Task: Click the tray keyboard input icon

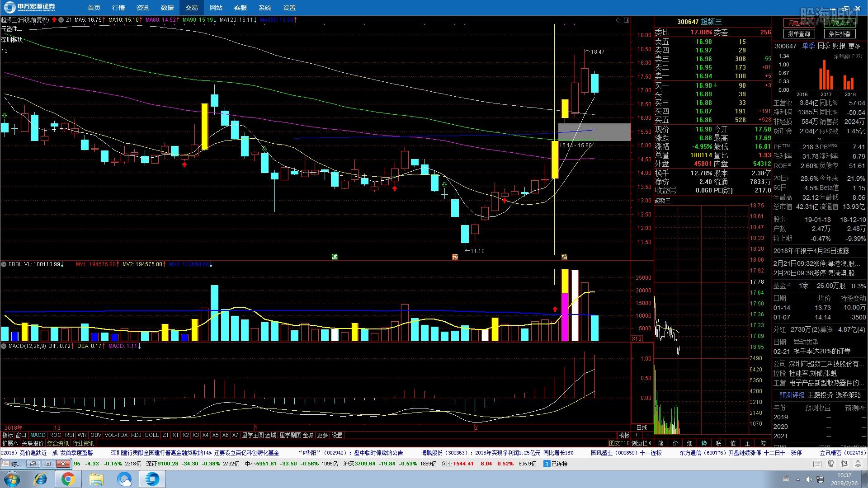Action: point(786,479)
